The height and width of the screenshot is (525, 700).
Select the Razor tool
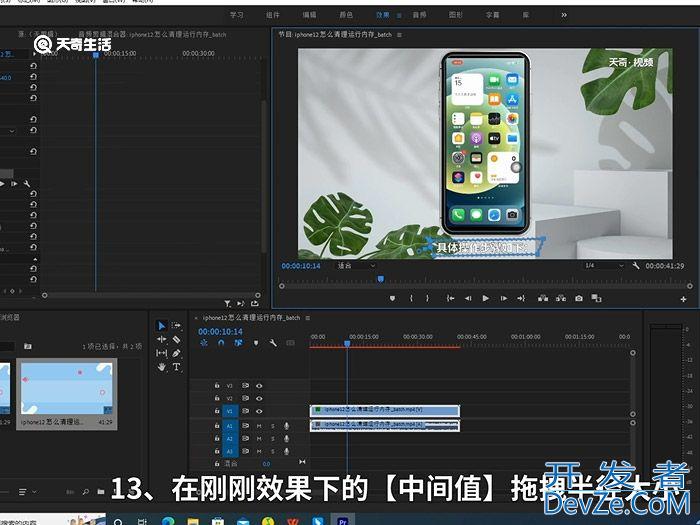pyautogui.click(x=176, y=340)
